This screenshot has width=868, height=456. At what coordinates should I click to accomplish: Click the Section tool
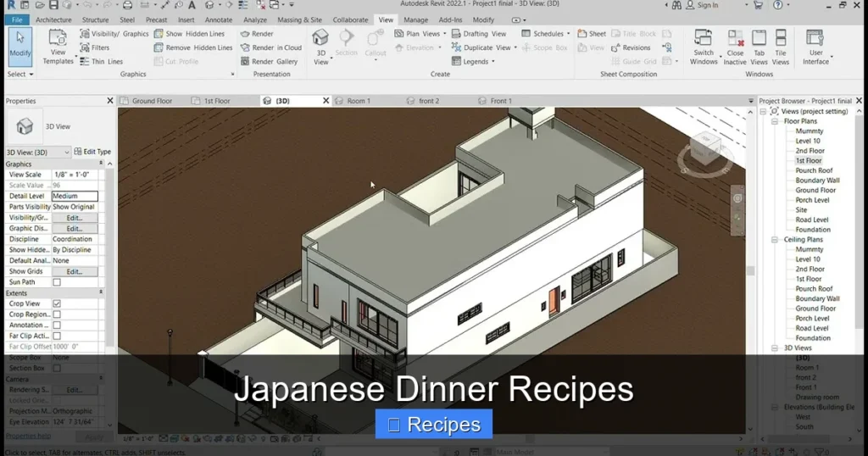347,43
